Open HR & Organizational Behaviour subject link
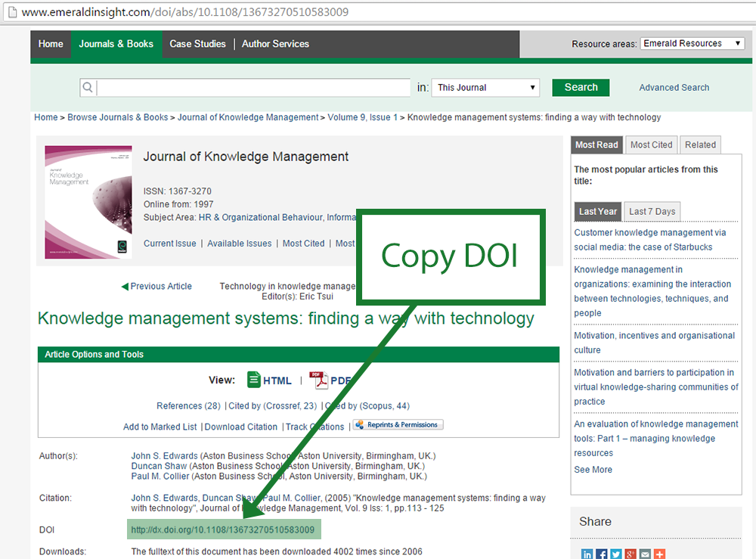The height and width of the screenshot is (559, 756). pos(261,218)
